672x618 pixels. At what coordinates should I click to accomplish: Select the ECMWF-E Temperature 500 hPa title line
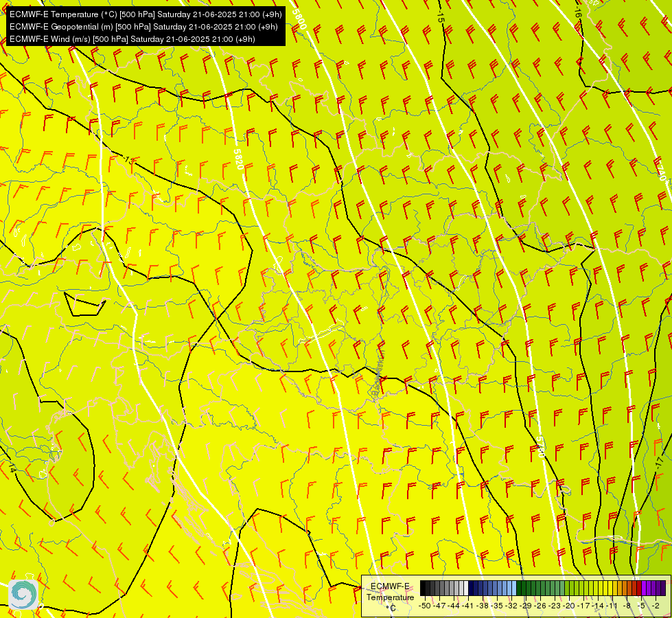click(x=146, y=14)
